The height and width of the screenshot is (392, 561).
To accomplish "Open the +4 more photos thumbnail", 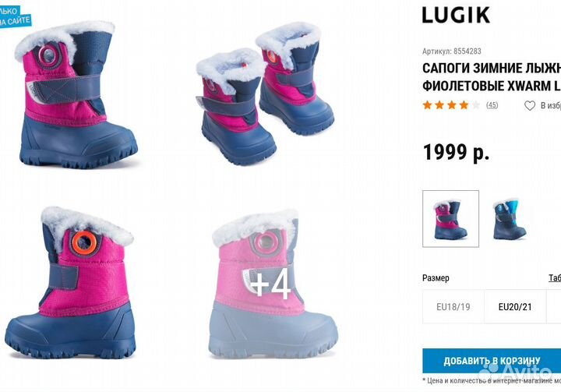I will (271, 284).
